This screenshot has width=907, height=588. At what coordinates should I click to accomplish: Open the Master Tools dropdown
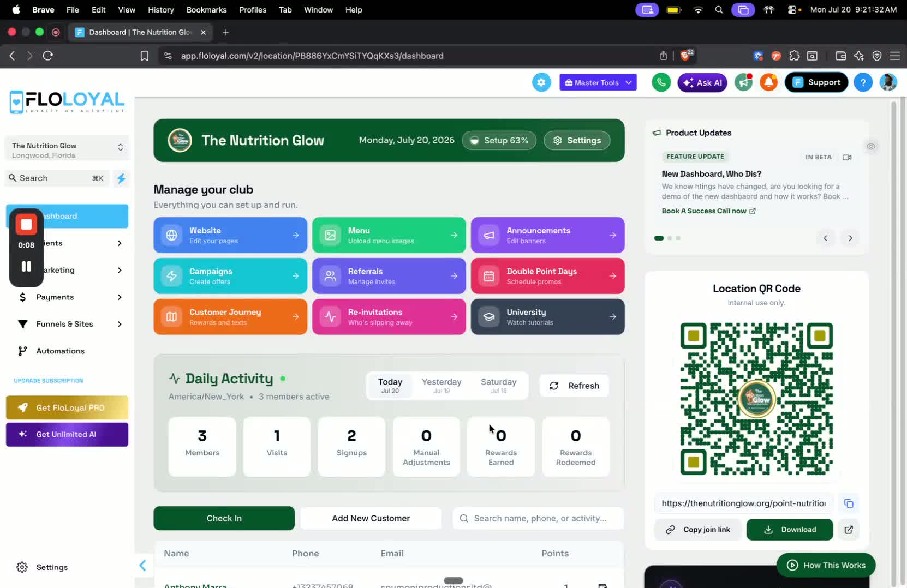[x=598, y=82]
